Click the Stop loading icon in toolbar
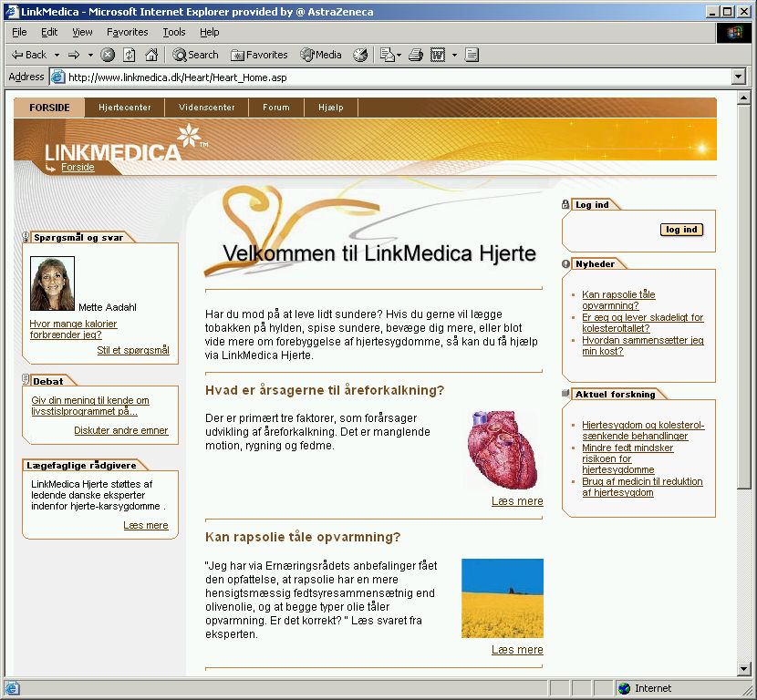 click(x=108, y=55)
